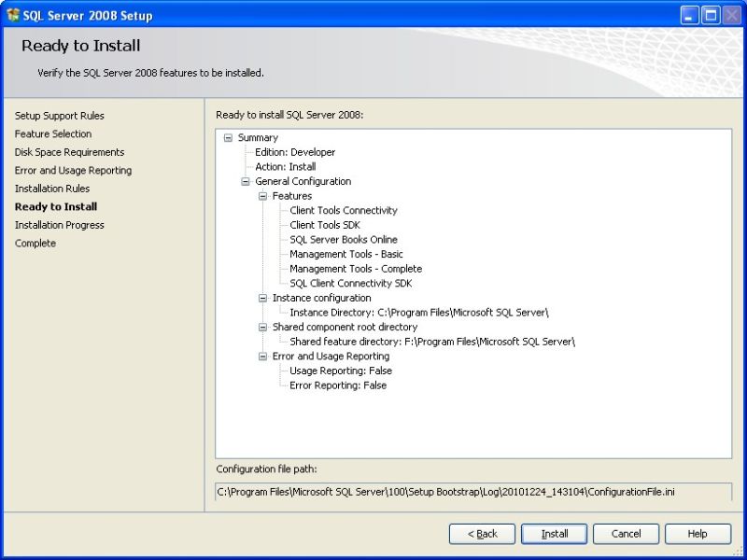Open the Disk Space Requirements step
Viewport: 747px width, 560px height.
[x=69, y=151]
